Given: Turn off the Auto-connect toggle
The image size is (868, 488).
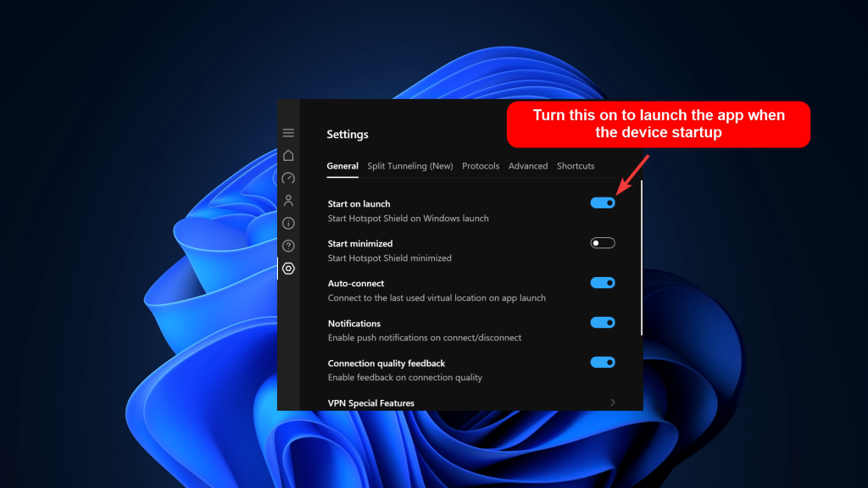Looking at the screenshot, I should [x=603, y=283].
